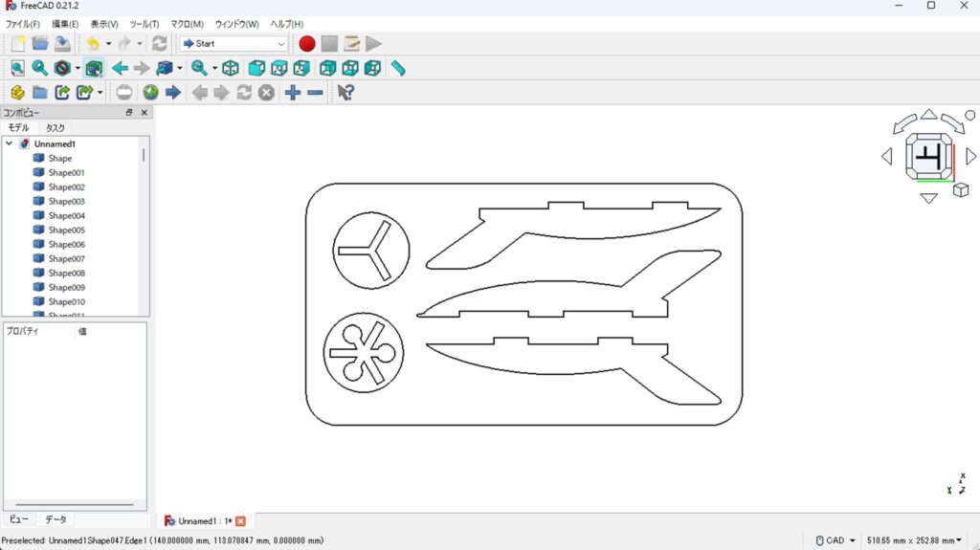
Task: Open the ウィンドウ(W) menu
Action: 237,24
